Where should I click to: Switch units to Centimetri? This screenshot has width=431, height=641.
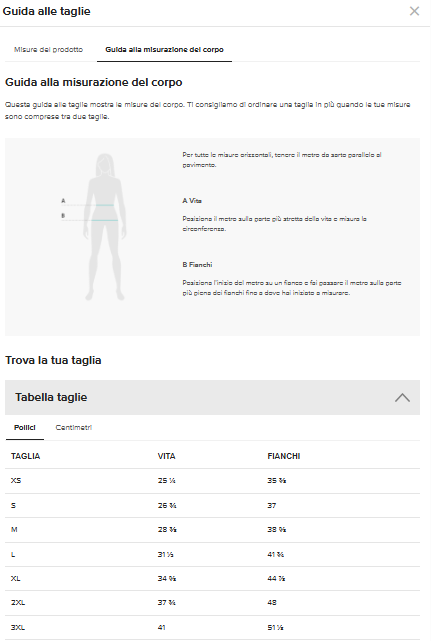point(74,428)
